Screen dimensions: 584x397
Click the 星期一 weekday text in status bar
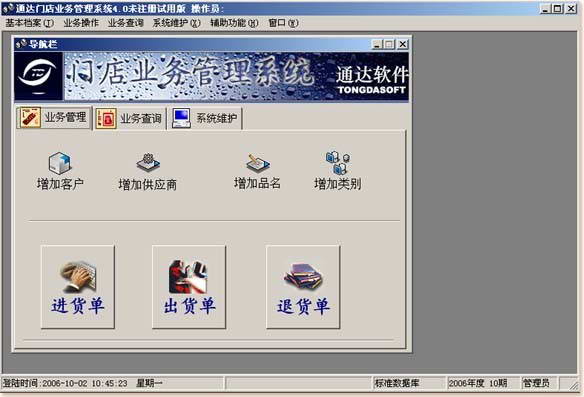tap(149, 383)
